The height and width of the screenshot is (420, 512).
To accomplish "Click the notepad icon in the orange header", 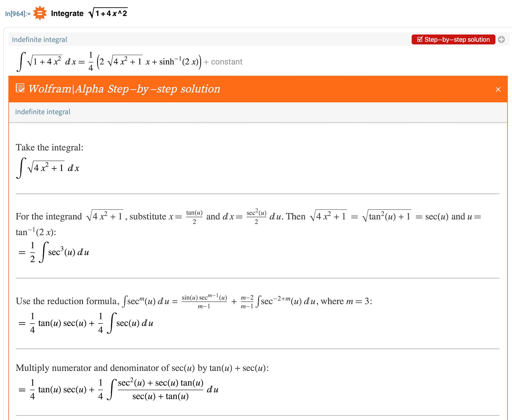I will tap(20, 88).
